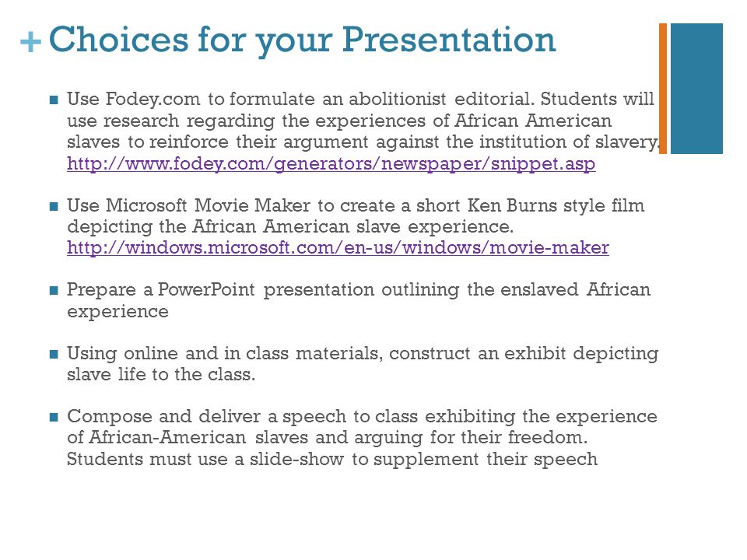
Task: Click bullet marker beside 'Compose and deliver'
Action: point(54,417)
